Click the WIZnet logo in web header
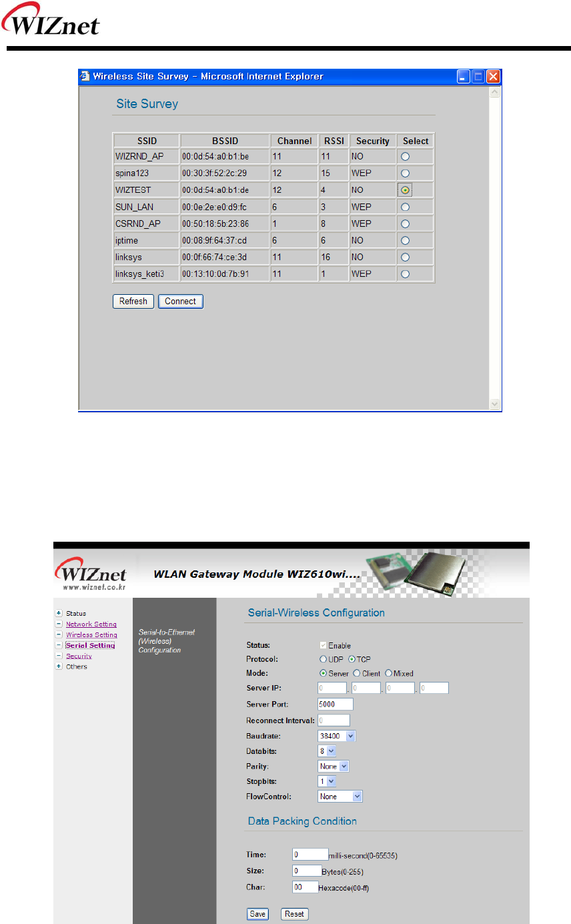This screenshot has width=571, height=924. point(90,572)
